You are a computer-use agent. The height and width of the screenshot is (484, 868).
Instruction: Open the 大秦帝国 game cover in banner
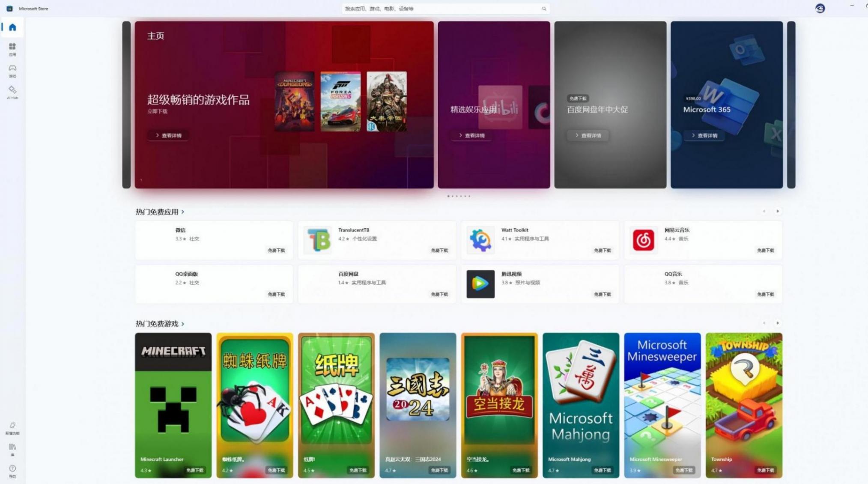tap(387, 102)
